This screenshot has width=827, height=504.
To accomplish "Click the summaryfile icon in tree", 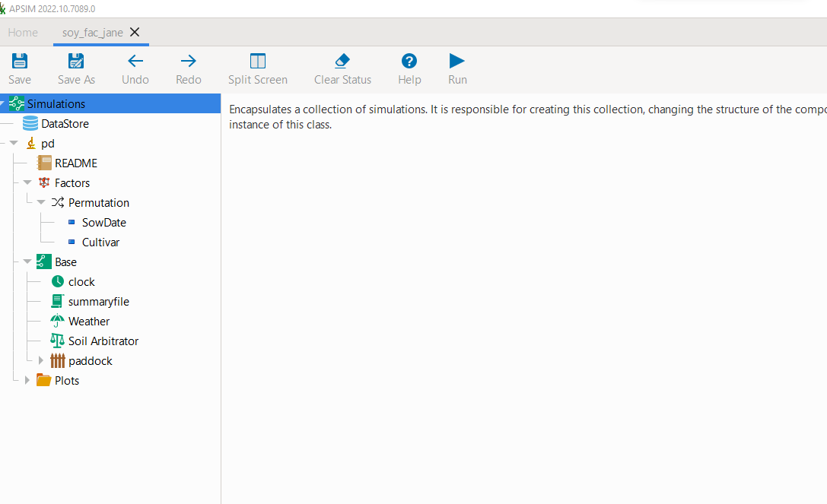I will pyautogui.click(x=57, y=301).
